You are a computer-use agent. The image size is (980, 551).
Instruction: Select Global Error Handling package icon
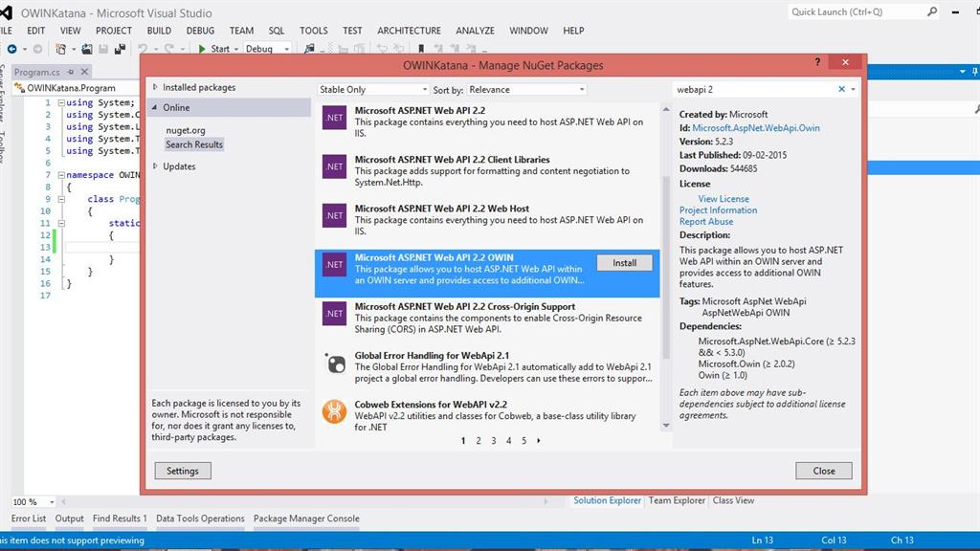334,363
